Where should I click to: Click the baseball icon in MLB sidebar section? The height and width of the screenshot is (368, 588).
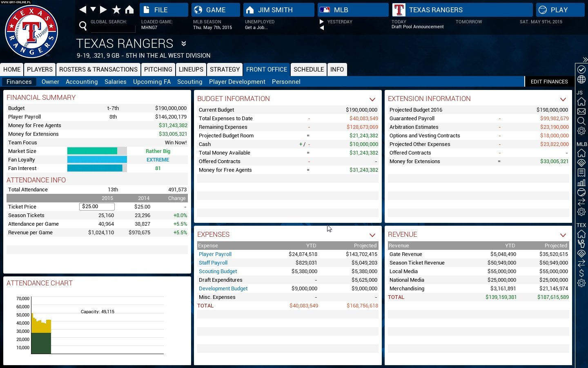581,193
